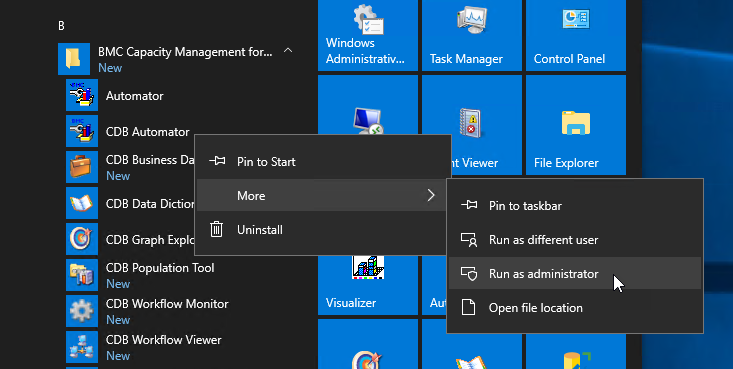
Task: Open the Task Manager tile
Action: point(472,36)
